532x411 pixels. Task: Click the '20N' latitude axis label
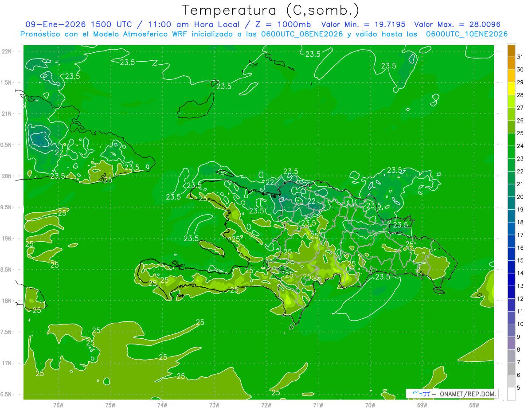(8, 176)
